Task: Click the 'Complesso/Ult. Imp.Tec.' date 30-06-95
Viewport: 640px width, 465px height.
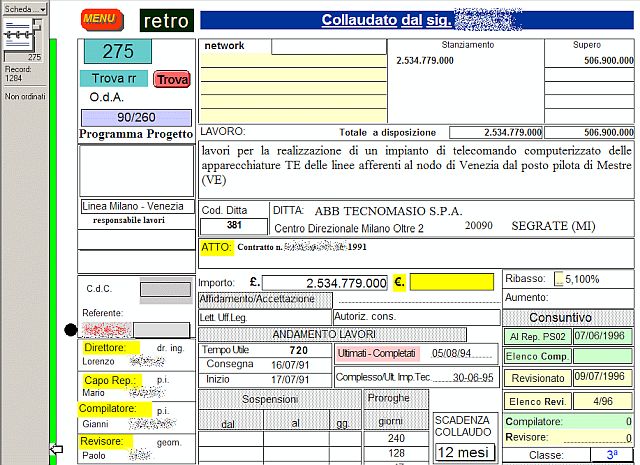Action: 473,377
